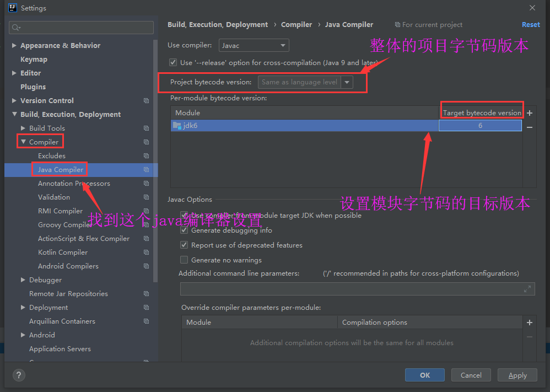Click the settings search field
The width and height of the screenshot is (550, 392).
81,27
